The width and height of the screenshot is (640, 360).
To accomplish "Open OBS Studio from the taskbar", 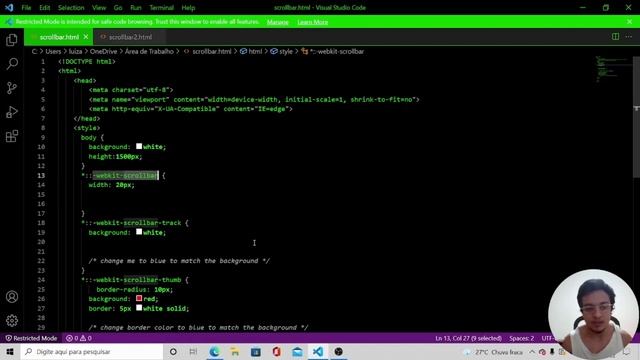I will click(338, 351).
